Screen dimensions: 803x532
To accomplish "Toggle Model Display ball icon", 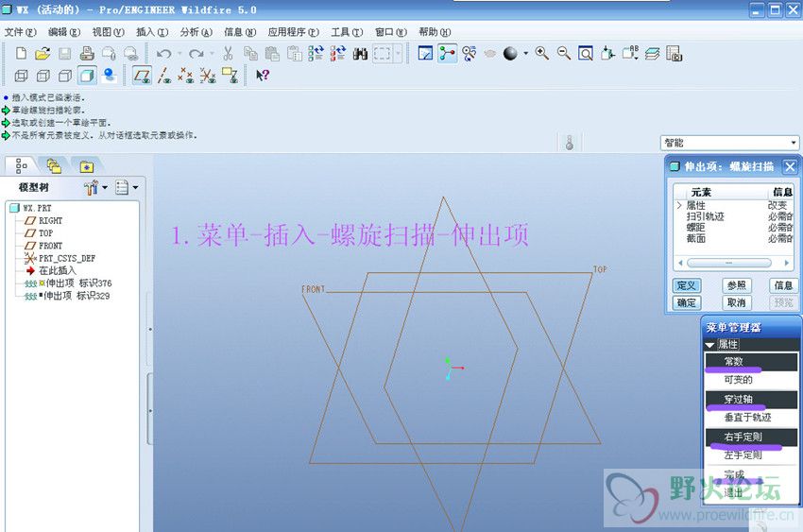I will pyautogui.click(x=109, y=76).
